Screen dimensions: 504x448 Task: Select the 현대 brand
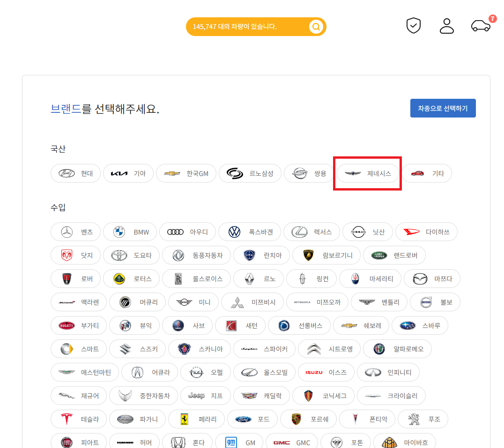75,173
